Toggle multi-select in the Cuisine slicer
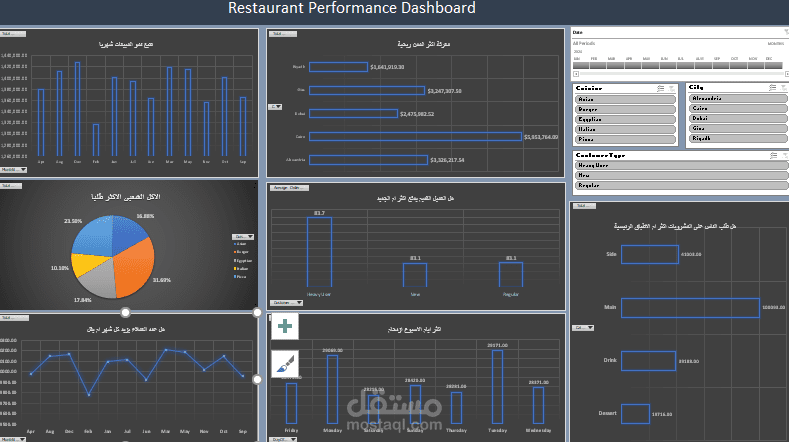Image resolution: width=789 pixels, height=442 pixels. pyautogui.click(x=661, y=88)
